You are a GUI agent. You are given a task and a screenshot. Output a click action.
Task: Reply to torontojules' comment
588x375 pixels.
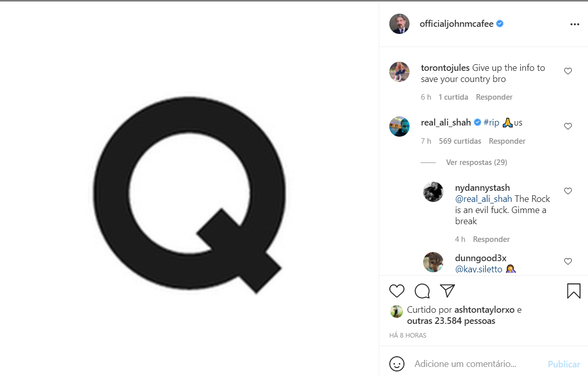click(x=494, y=97)
